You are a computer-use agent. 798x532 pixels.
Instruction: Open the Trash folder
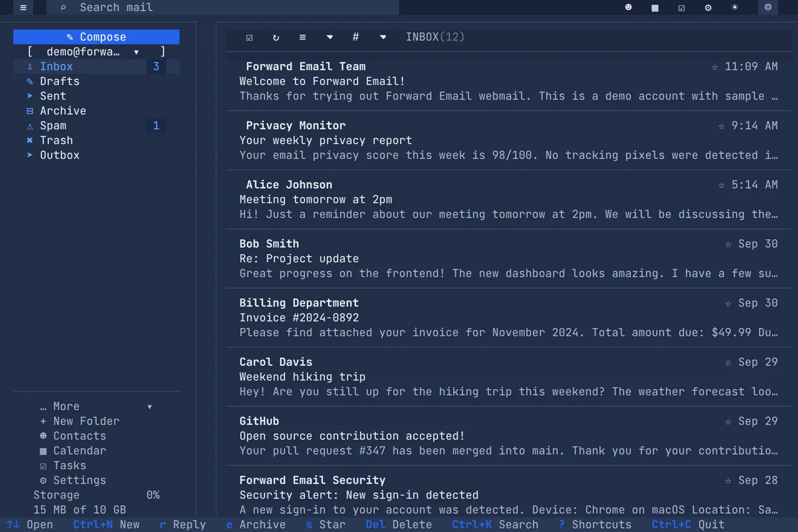click(x=96, y=140)
